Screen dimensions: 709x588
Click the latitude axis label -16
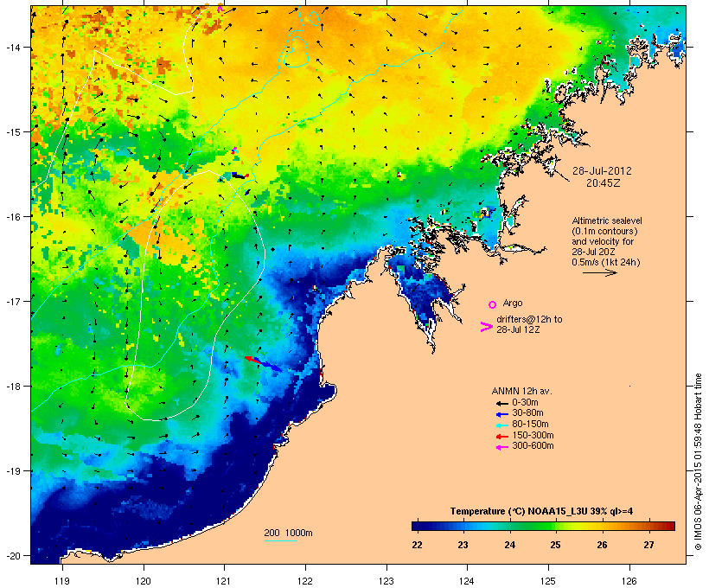(12, 217)
